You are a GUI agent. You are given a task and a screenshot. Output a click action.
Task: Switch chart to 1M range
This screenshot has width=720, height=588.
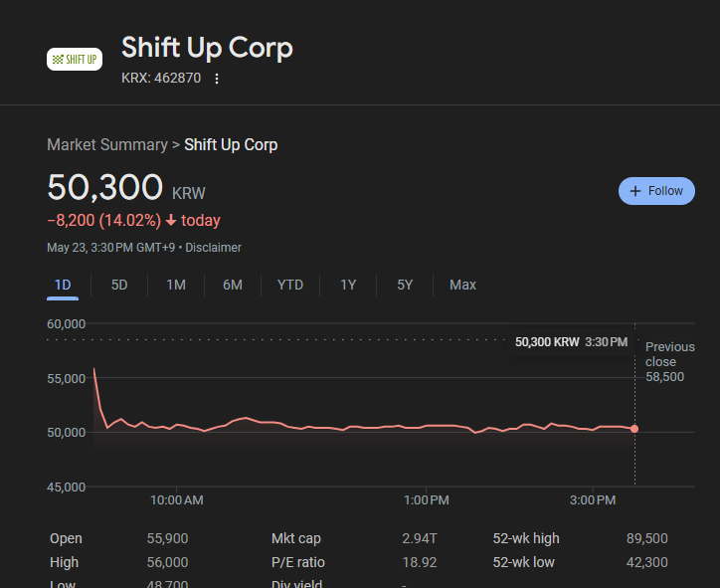click(x=176, y=285)
